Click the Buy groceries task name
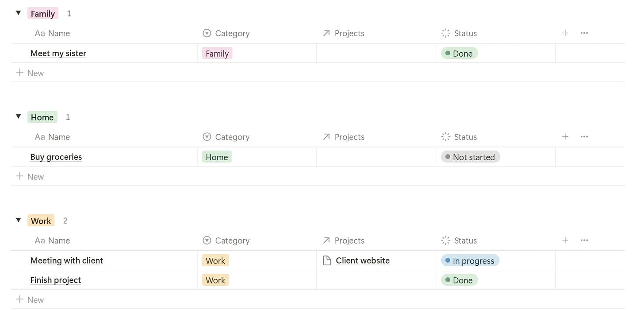 click(56, 157)
